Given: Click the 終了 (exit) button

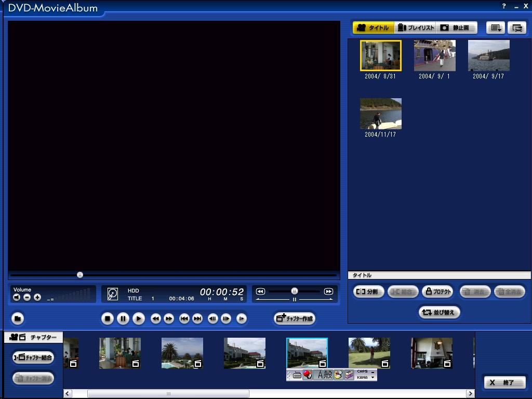Looking at the screenshot, I should [505, 382].
